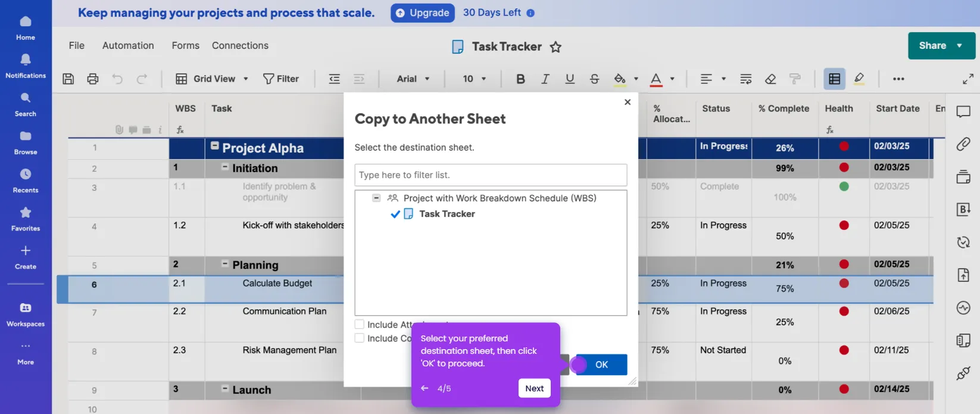Outdent the selected row

[335, 79]
